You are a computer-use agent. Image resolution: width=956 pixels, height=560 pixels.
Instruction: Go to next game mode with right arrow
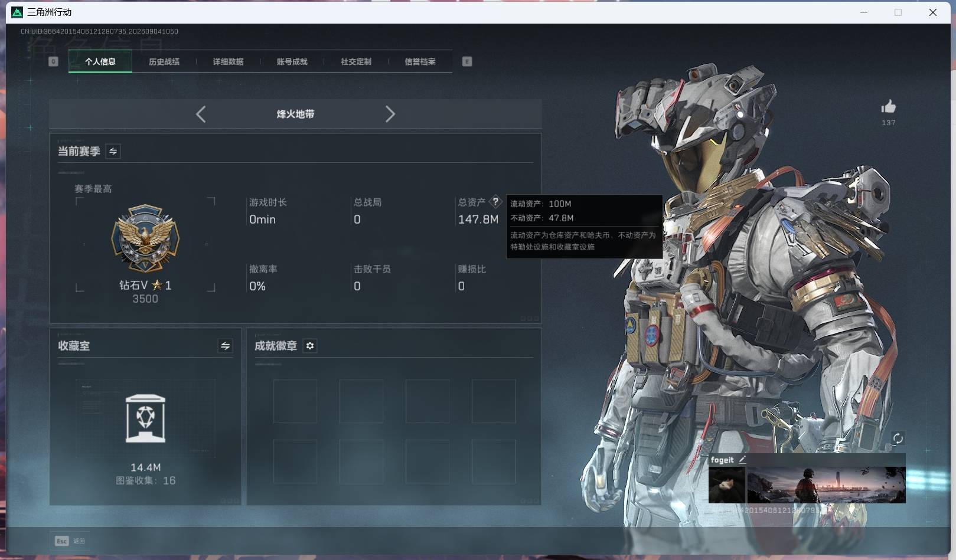(390, 114)
